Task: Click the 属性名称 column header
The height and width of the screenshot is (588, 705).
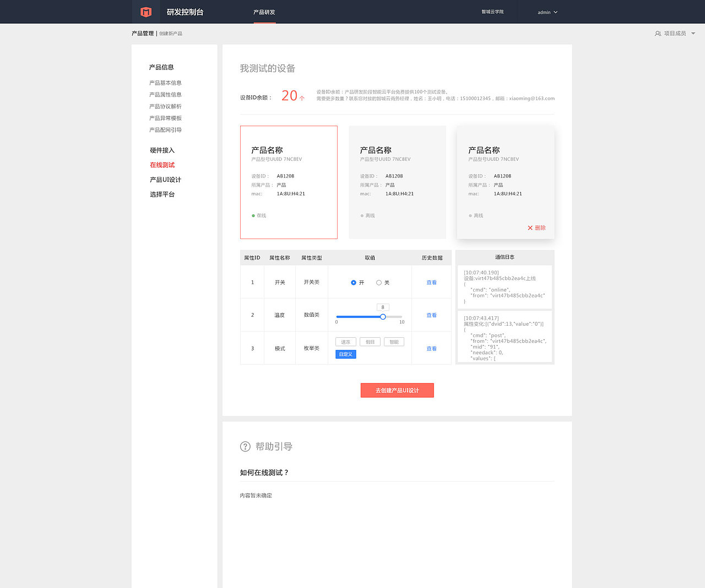Action: [280, 258]
